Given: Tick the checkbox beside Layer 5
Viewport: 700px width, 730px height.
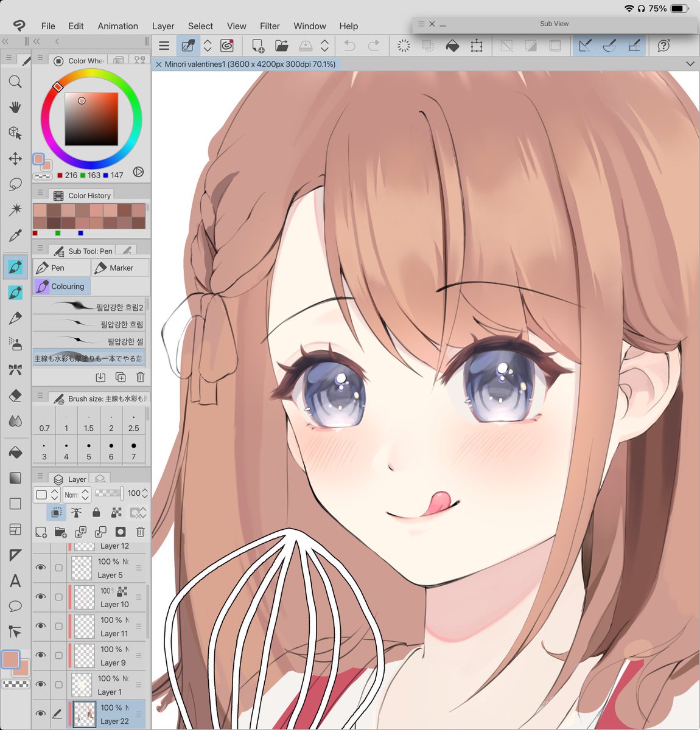Looking at the screenshot, I should pyautogui.click(x=58, y=568).
